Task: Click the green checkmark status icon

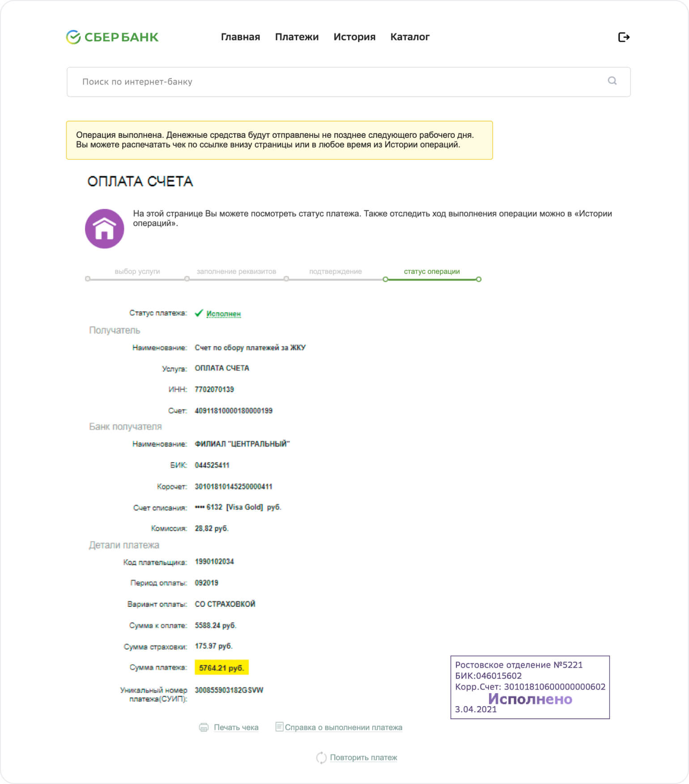Action: coord(199,313)
